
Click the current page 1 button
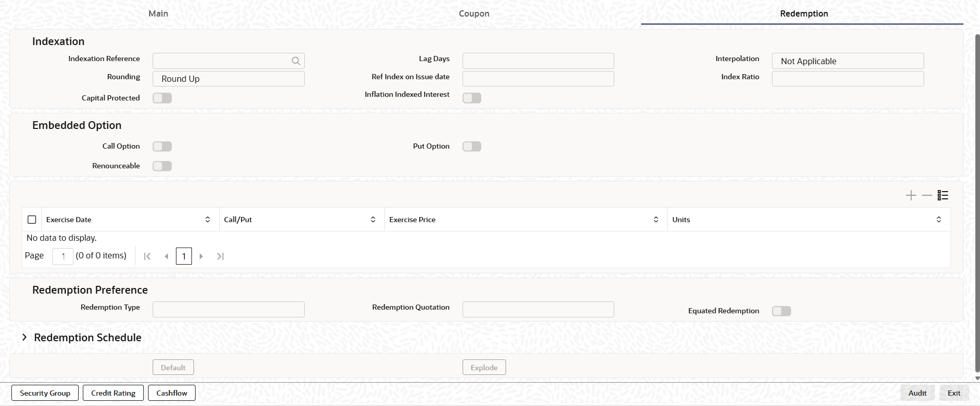click(x=184, y=256)
